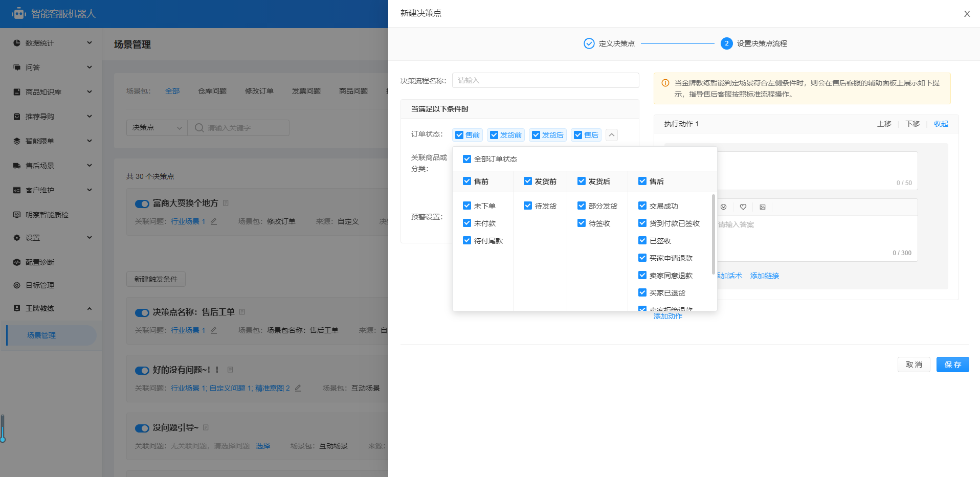
Task: Uncheck 待付尾款 checkbox
Action: pyautogui.click(x=467, y=240)
